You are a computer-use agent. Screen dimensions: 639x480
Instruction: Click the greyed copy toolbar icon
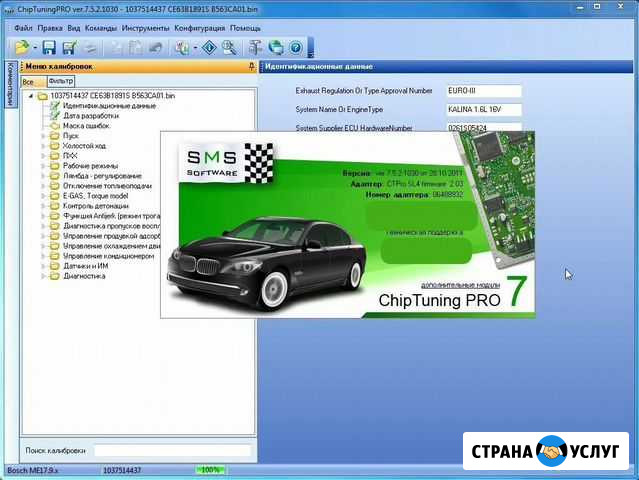(x=116, y=48)
